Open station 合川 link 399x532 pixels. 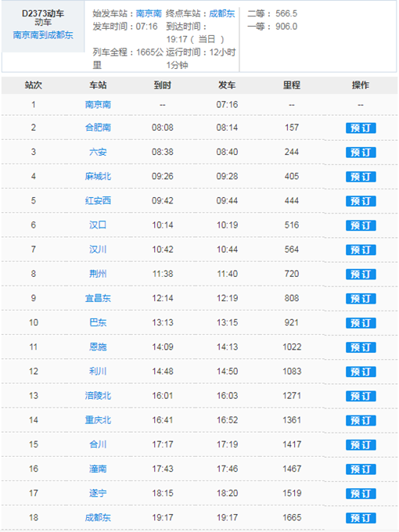98,444
